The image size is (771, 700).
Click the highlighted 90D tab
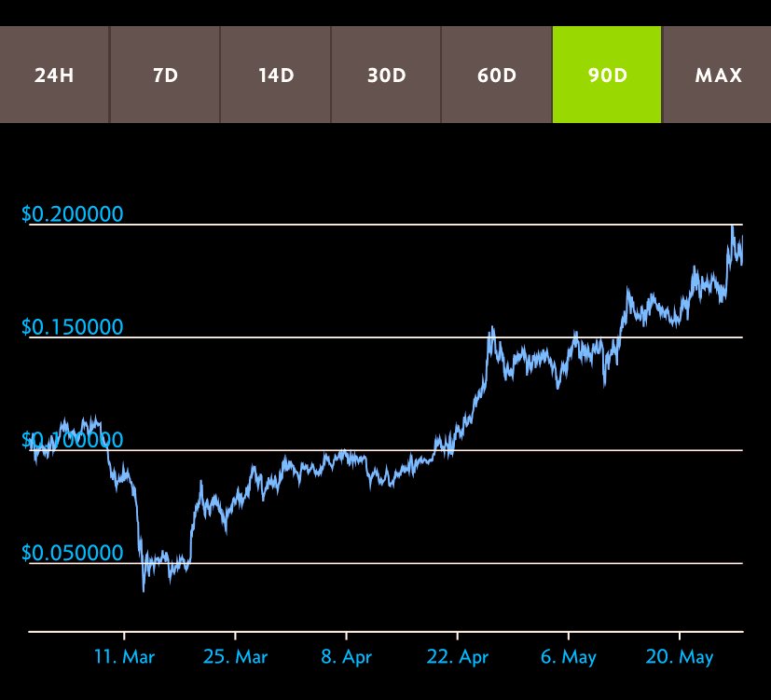pyautogui.click(x=607, y=75)
